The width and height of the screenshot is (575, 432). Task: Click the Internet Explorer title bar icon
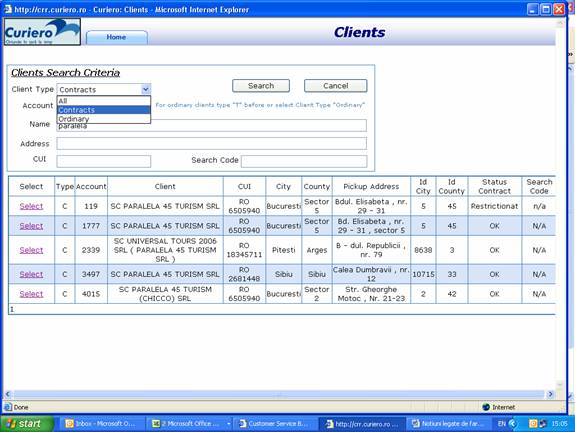(x=8, y=9)
